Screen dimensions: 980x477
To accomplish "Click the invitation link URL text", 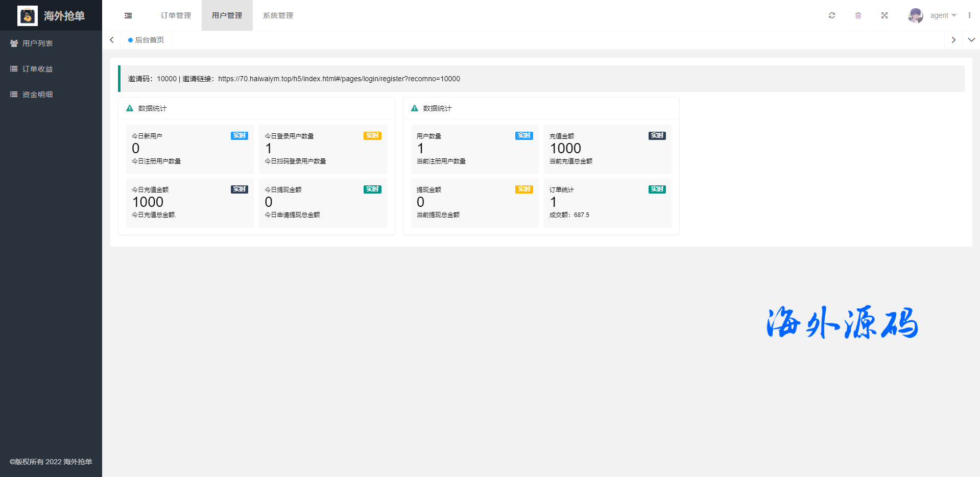I will point(339,79).
